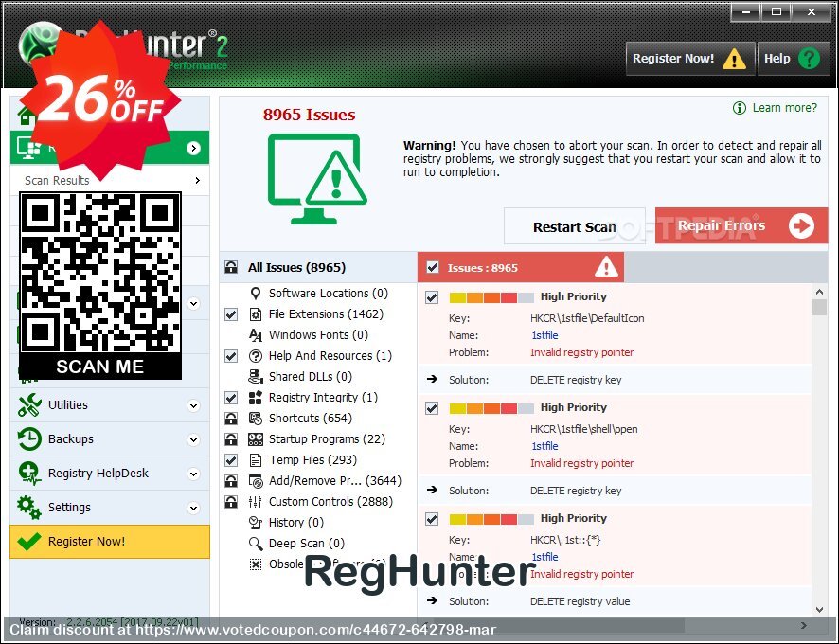Click the Windows Fonts icon

(256, 335)
